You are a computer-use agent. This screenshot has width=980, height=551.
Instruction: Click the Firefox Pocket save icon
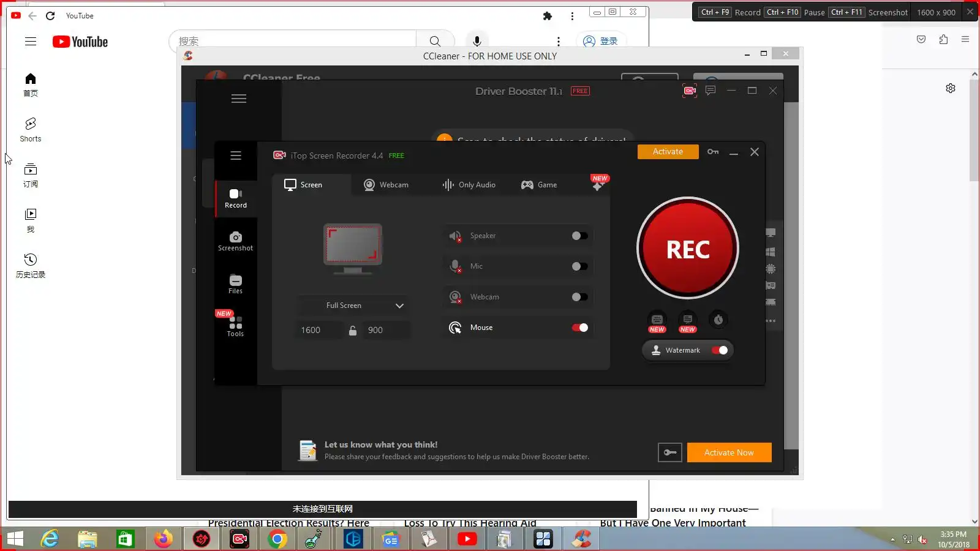coord(921,39)
